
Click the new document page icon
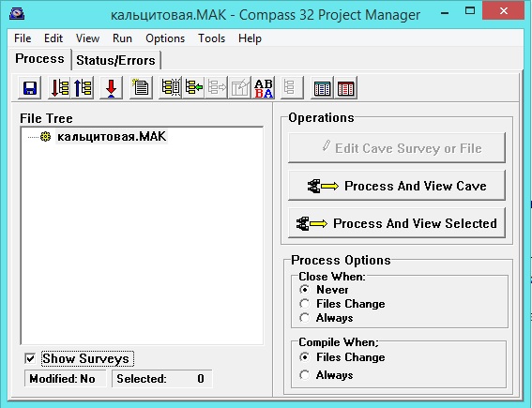(x=141, y=88)
